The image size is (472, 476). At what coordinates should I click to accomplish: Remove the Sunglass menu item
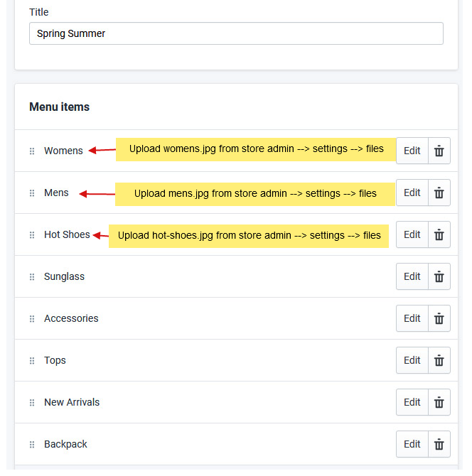tap(439, 276)
